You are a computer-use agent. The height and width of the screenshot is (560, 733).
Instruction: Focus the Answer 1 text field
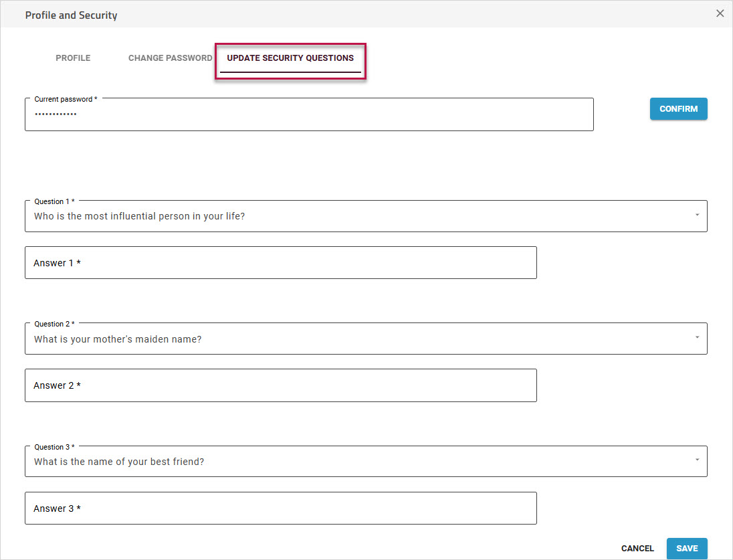coord(280,263)
